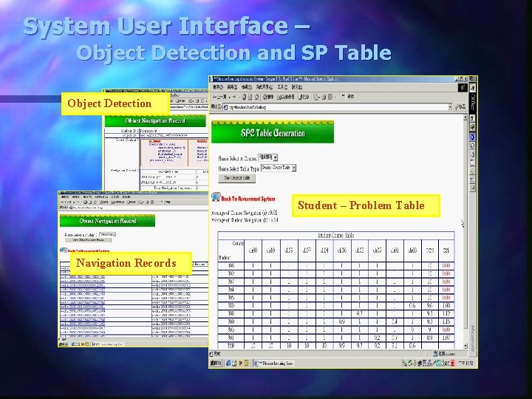The height and width of the screenshot is (399, 532).
Task: Select the 0.9 cell in row 309
Action: (342, 321)
